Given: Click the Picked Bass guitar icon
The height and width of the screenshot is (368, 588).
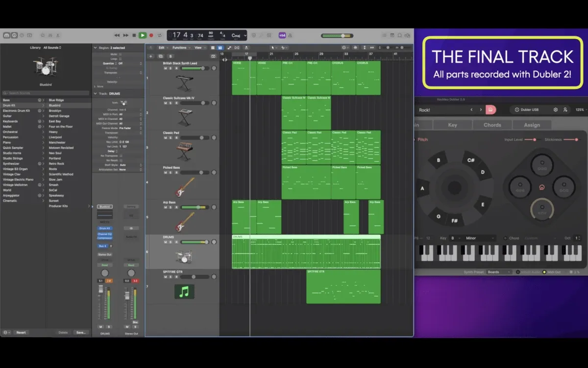Looking at the screenshot, I should pyautogui.click(x=185, y=187).
